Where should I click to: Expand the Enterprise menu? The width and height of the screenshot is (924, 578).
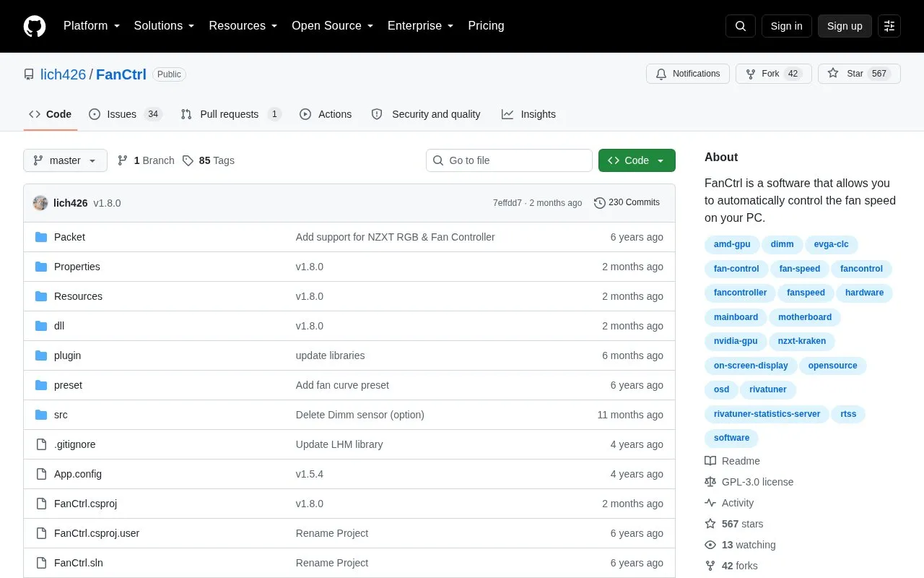pyautogui.click(x=421, y=26)
